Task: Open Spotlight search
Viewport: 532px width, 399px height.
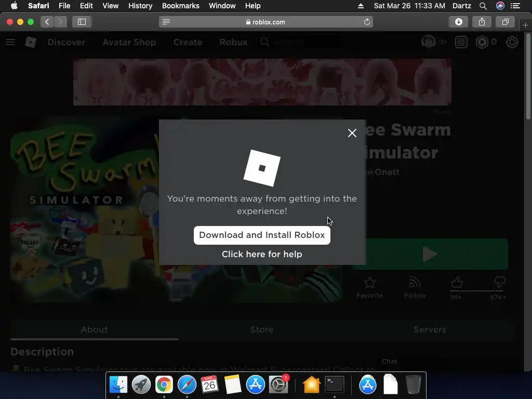Action: (483, 6)
